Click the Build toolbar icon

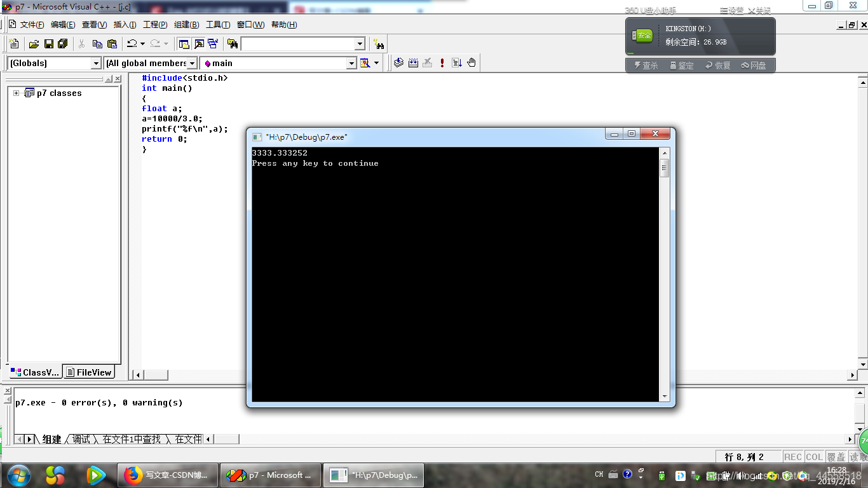tap(414, 63)
